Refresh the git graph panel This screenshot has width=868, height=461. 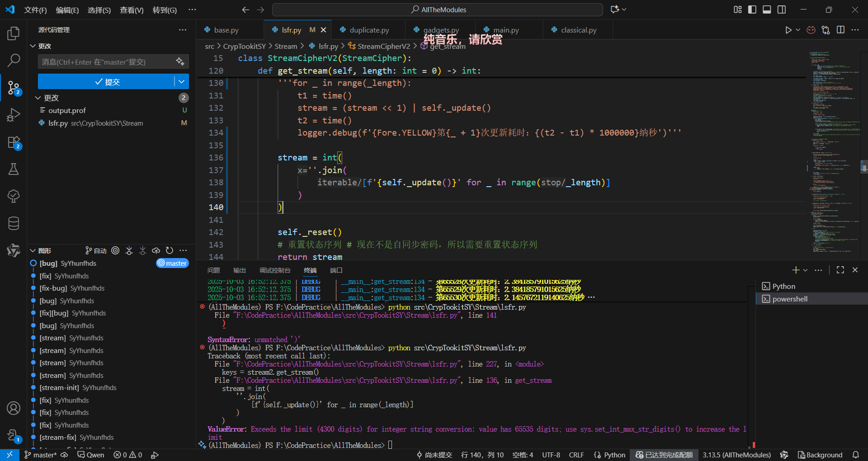(x=170, y=250)
